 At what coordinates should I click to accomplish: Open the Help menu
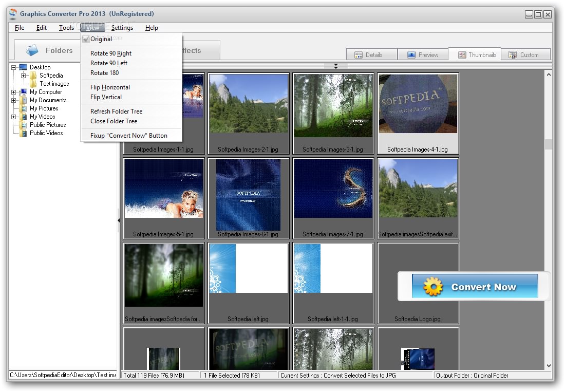(152, 28)
